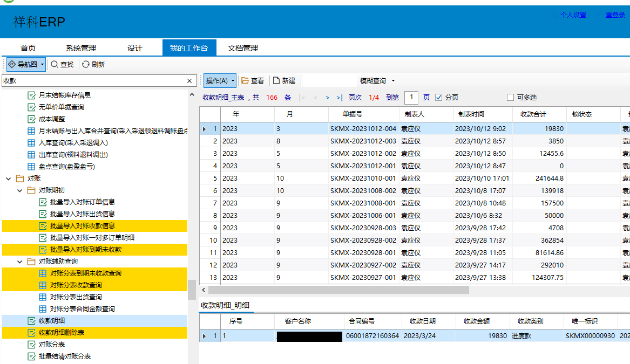Uncheck the 分页 pagination checkbox
630x364 pixels.
[438, 98]
